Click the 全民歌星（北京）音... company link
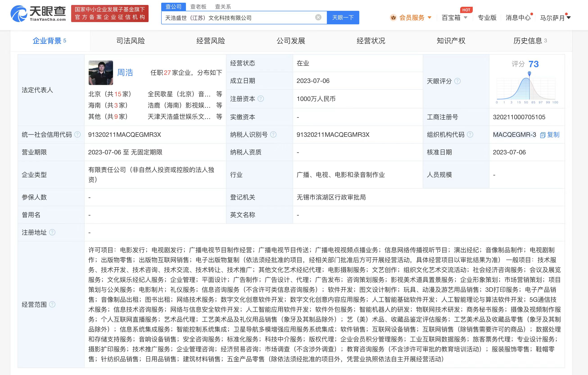The height and width of the screenshot is (375, 588). pos(179,94)
